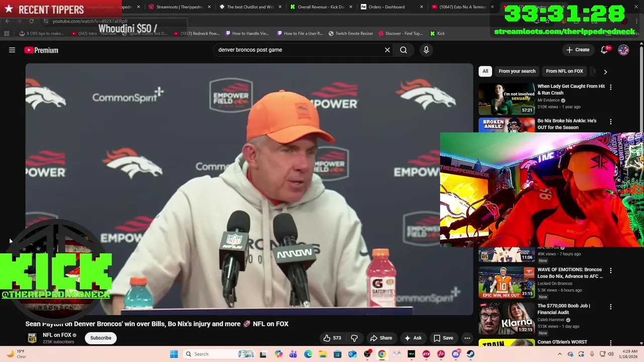Open 'Discover - Find Top...' bookmark

pos(400,34)
